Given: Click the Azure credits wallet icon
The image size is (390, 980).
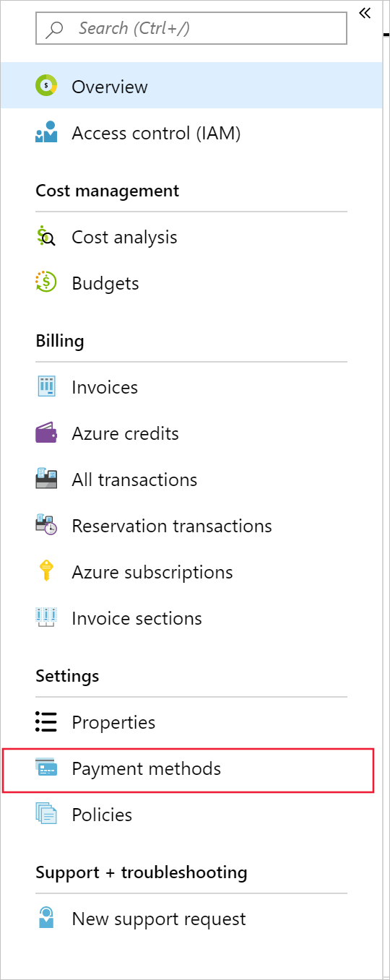Looking at the screenshot, I should [x=46, y=433].
